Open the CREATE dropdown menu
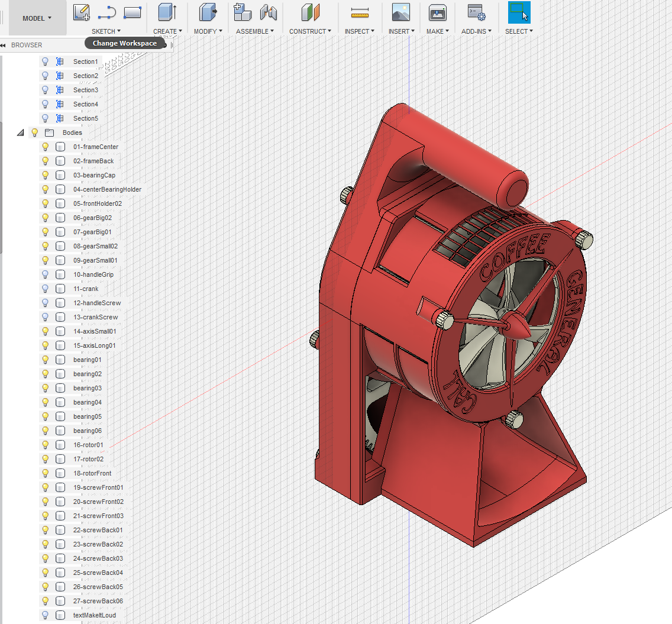 [167, 31]
